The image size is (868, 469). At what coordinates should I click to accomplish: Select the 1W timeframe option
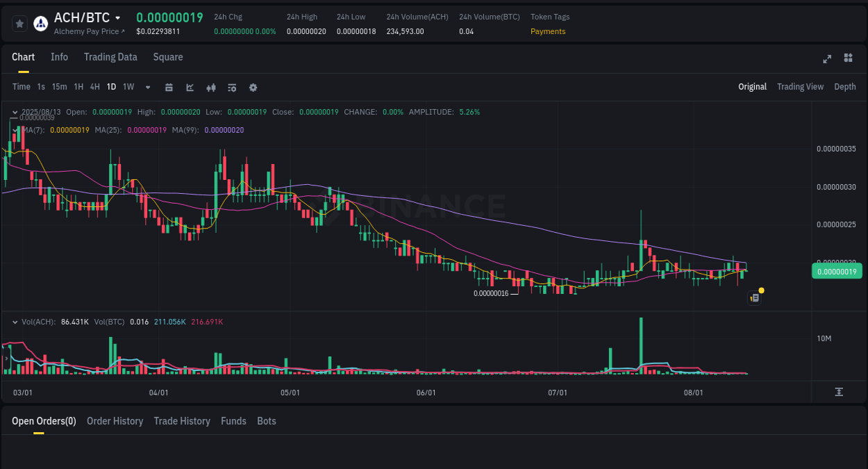[x=128, y=87]
